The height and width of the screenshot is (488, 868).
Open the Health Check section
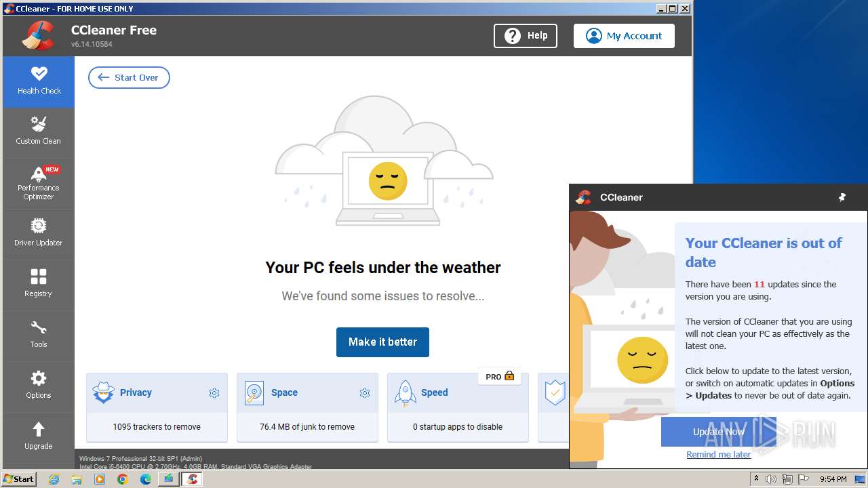(39, 81)
